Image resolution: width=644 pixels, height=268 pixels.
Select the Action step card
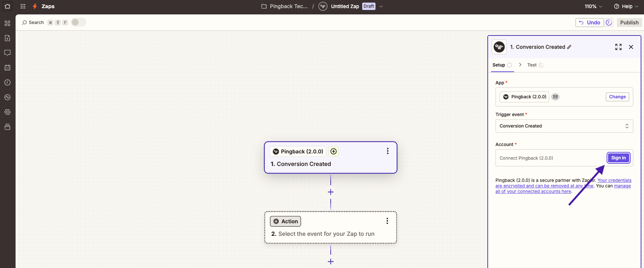click(330, 227)
